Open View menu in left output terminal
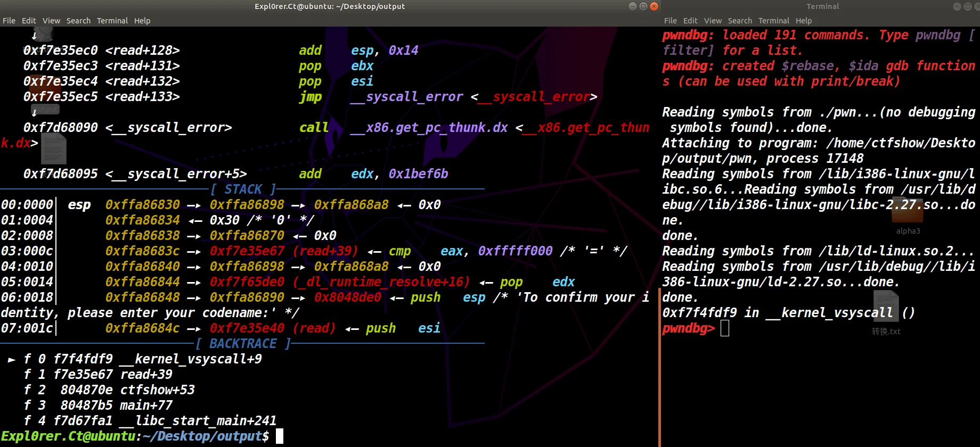980x447 pixels. (x=51, y=21)
